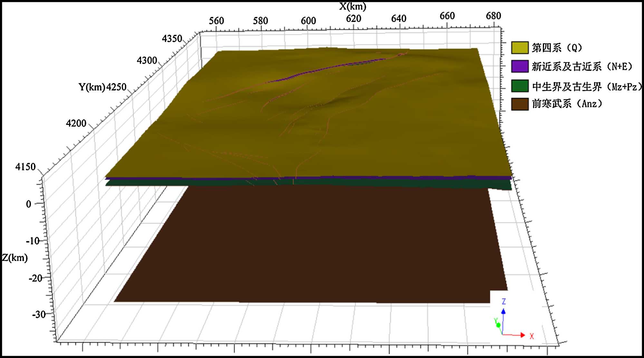The image size is (644, 358).
Task: Click the yellow Quaternary (Q) legend swatch
Action: point(520,48)
